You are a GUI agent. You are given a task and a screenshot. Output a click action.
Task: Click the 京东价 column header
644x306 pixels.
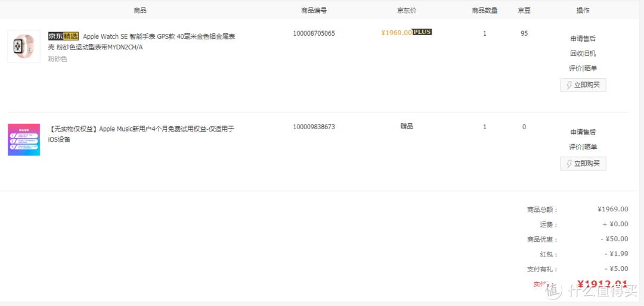(407, 10)
